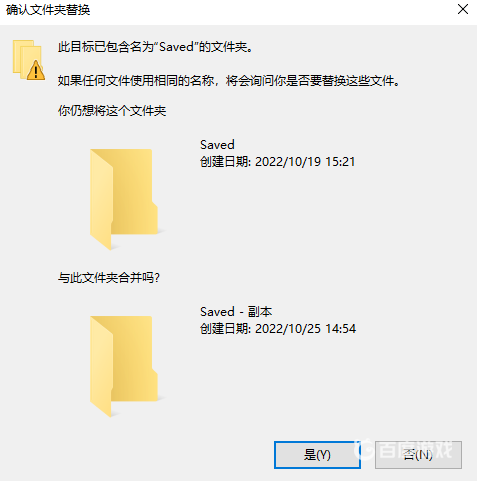Image resolution: width=477 pixels, height=481 pixels.
Task: Click the yellow warning triangle icon
Action: pos(36,70)
